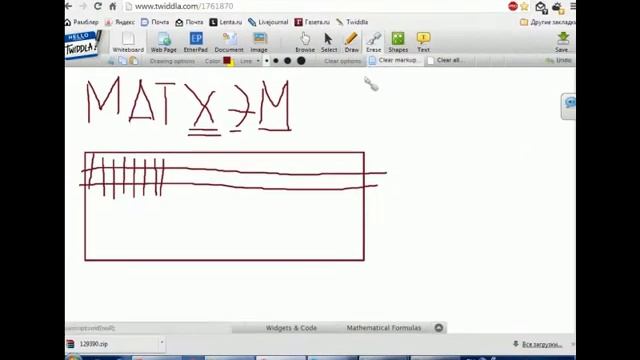Click the paste icon in options bar
This screenshot has width=640, height=360.
tap(133, 61)
